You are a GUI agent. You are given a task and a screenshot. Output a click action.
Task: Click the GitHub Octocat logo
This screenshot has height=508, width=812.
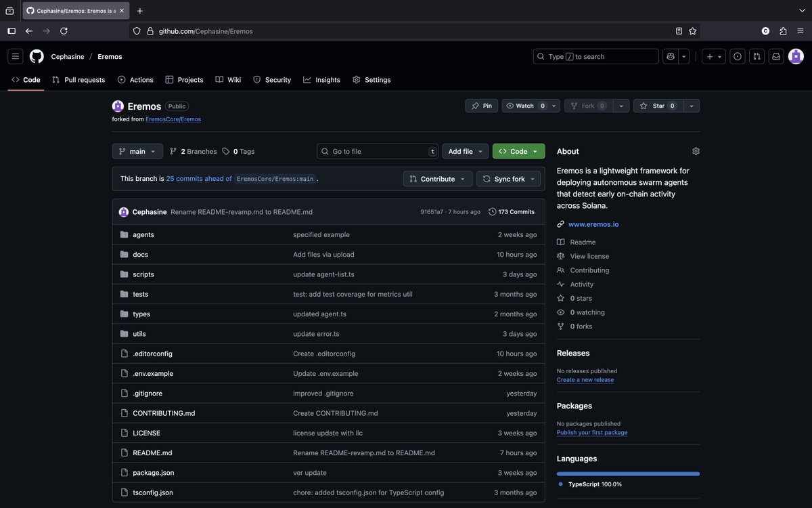[37, 57]
